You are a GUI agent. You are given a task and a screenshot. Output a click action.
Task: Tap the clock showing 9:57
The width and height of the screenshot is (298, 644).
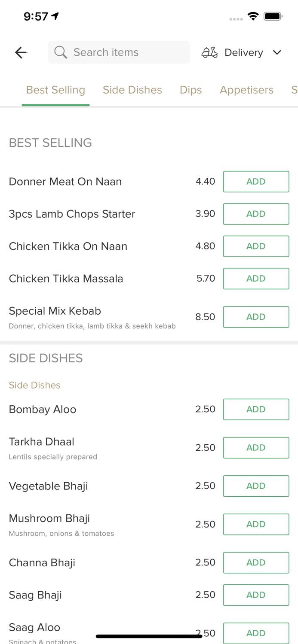click(x=37, y=16)
